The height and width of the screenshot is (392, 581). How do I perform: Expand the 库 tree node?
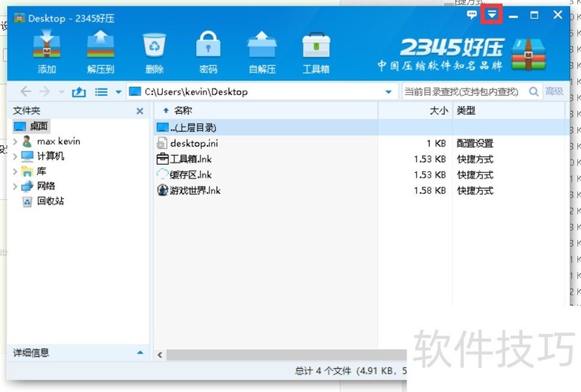[x=15, y=171]
